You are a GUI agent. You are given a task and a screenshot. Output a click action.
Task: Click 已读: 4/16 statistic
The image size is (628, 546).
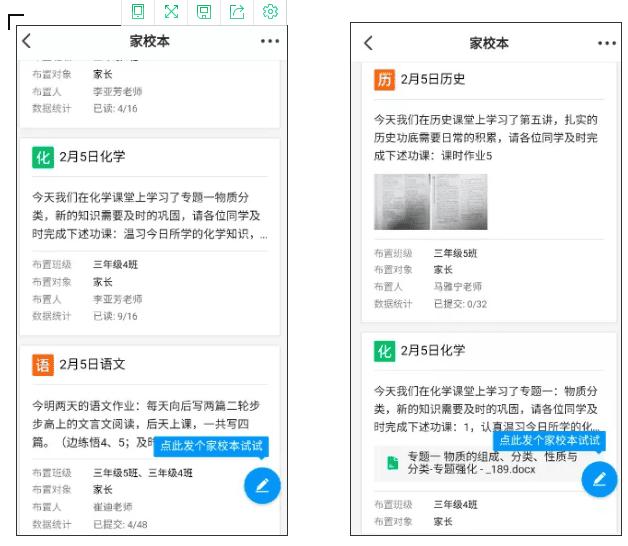(115, 109)
